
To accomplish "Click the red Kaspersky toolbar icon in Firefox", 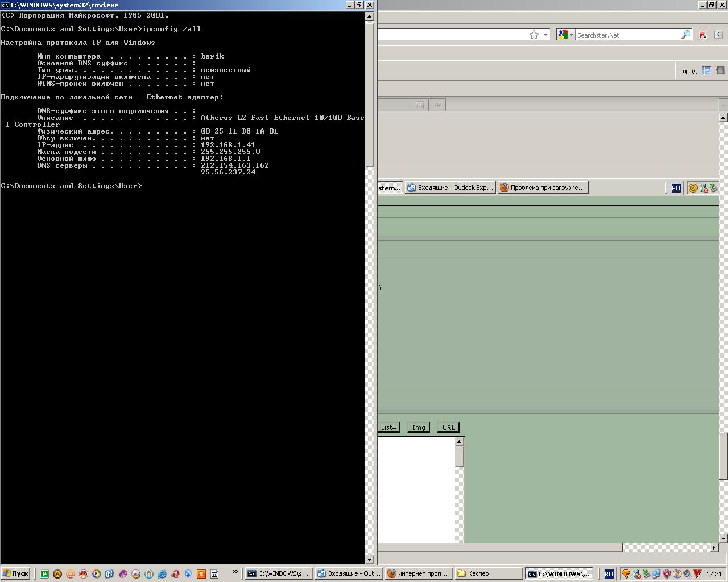I will 703,35.
